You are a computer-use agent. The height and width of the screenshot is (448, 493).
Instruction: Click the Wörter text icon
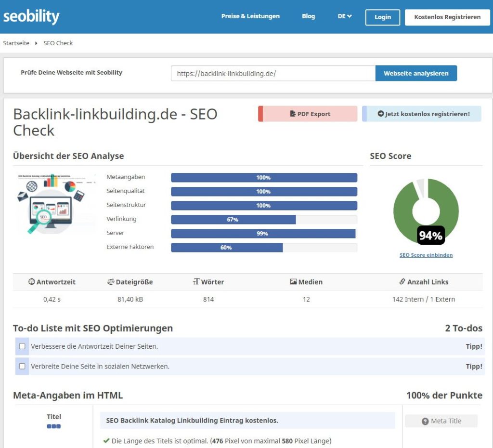coord(196,282)
